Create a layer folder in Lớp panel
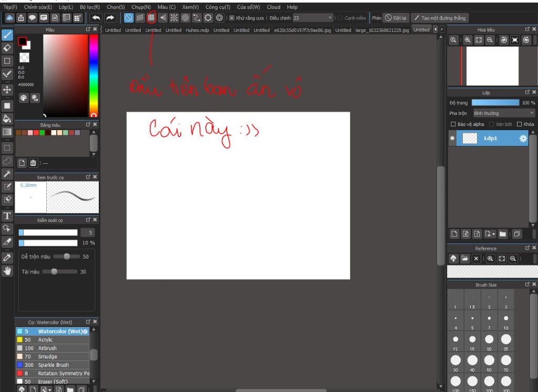538x392 pixels. coord(503,234)
